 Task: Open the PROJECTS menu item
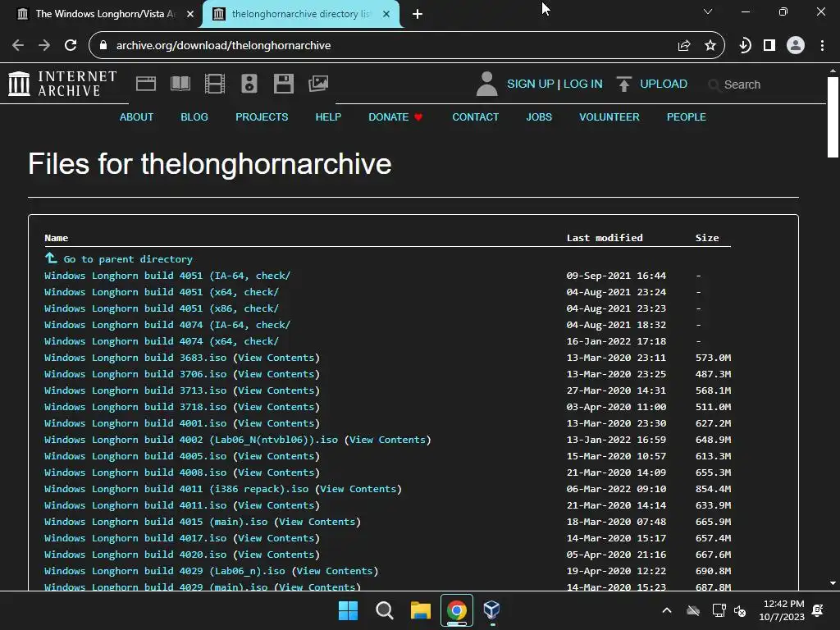(262, 116)
